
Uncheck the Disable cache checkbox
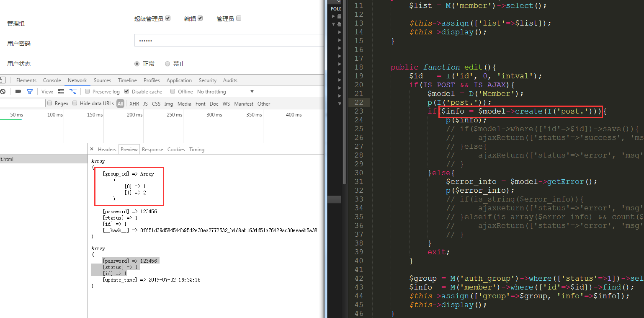point(126,91)
